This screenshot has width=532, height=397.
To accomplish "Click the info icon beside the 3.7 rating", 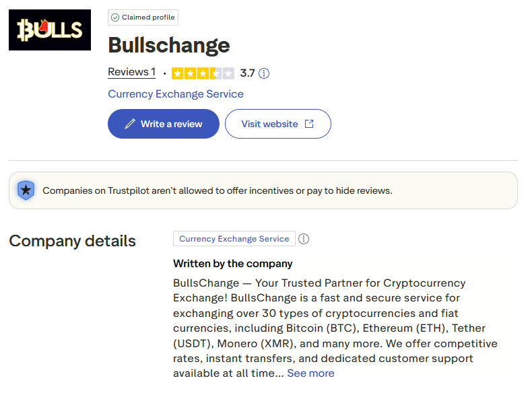I will coord(264,73).
